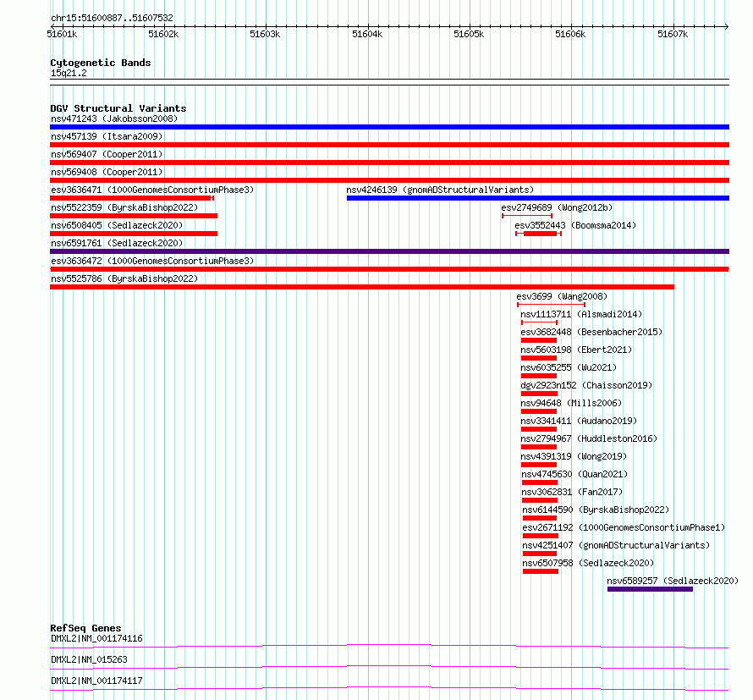Open the DMXL2|NM_001174116 transcript
The image size is (753, 700).
click(x=96, y=638)
